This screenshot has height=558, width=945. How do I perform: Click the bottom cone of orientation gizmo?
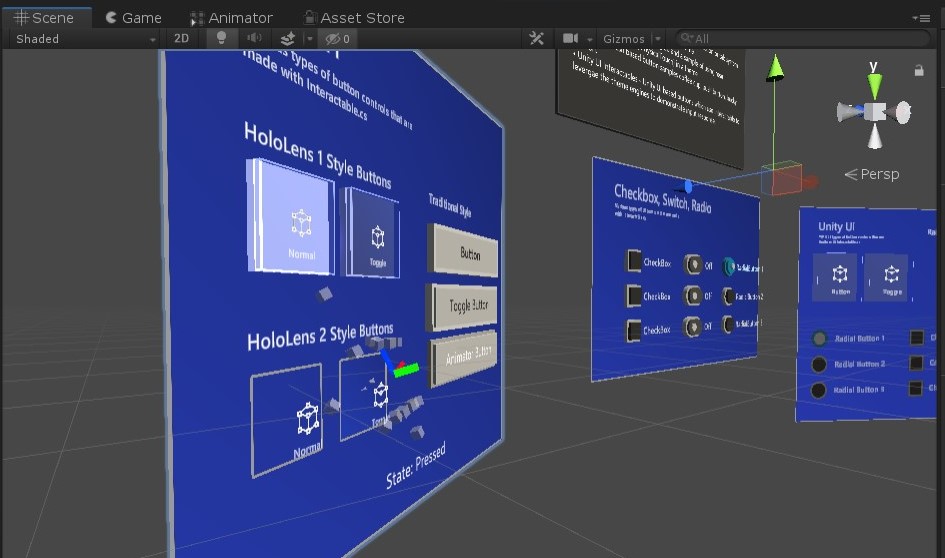click(x=875, y=136)
